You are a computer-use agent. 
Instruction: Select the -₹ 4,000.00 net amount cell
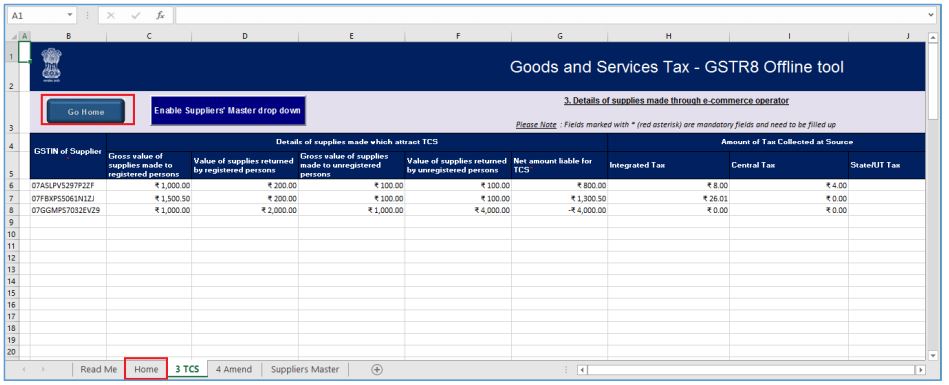pos(559,210)
